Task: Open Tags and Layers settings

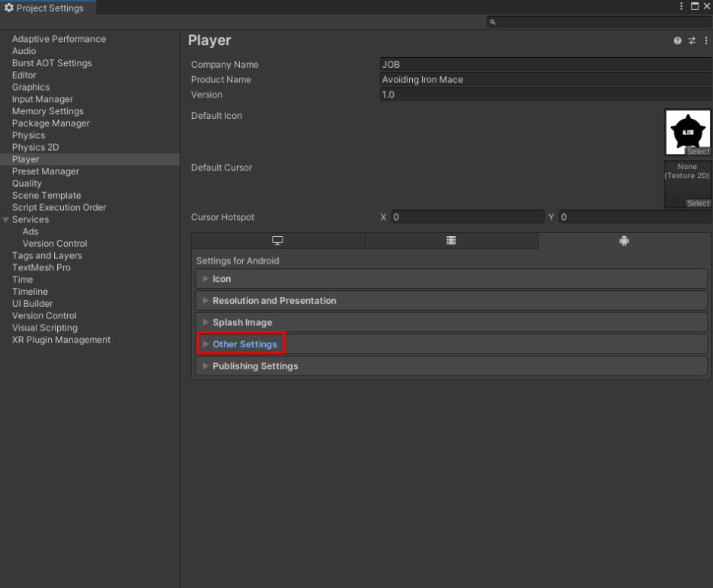Action: tap(46, 256)
